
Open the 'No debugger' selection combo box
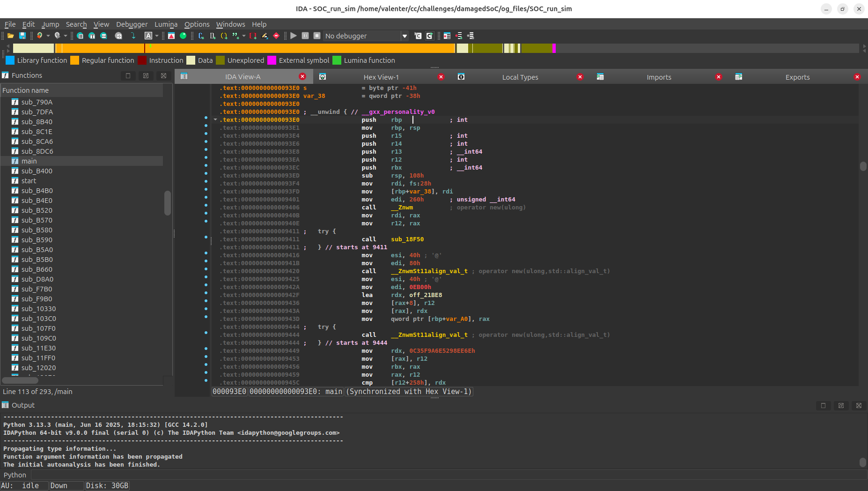366,36
